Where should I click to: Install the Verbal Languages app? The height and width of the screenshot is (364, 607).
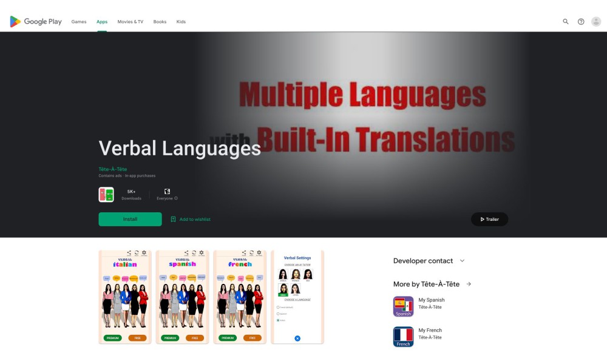tap(130, 219)
